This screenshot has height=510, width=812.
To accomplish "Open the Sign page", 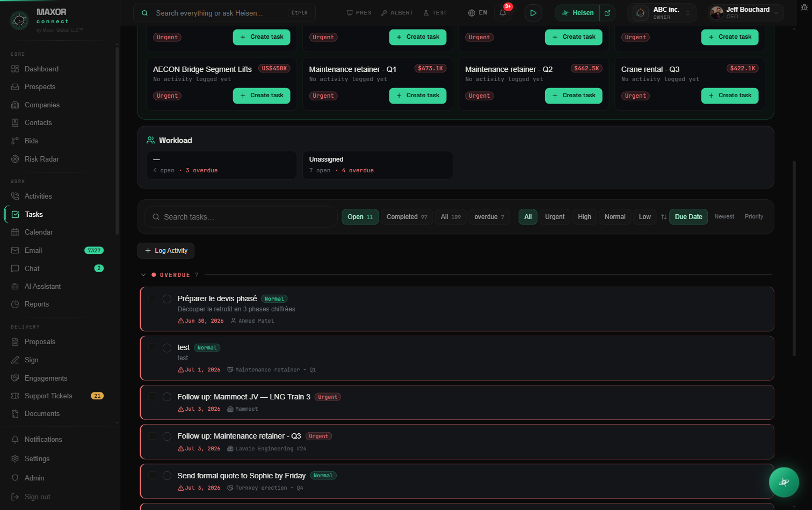I will click(31, 360).
